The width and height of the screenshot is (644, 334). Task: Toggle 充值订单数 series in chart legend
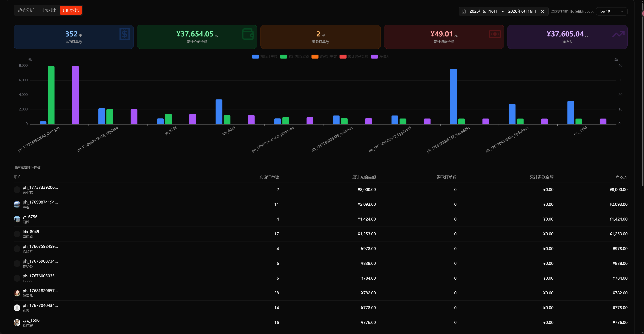tap(264, 56)
